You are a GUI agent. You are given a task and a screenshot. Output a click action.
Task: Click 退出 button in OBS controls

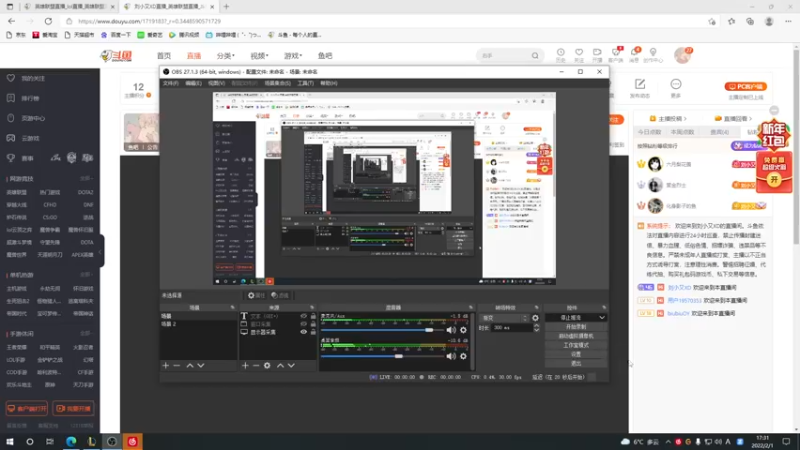[576, 363]
